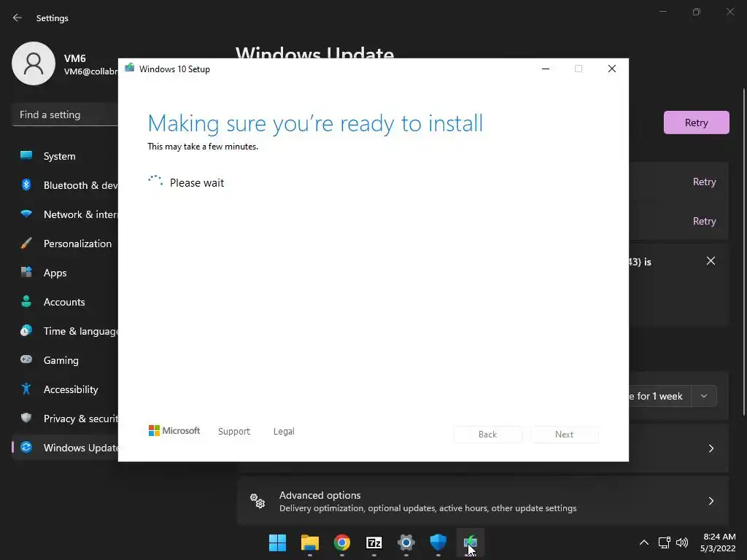
Task: Click the Accessibility figure icon
Action: coord(26,389)
